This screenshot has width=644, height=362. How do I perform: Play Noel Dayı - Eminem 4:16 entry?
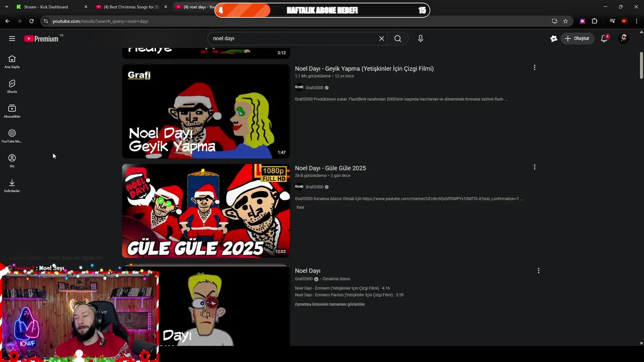point(342,289)
